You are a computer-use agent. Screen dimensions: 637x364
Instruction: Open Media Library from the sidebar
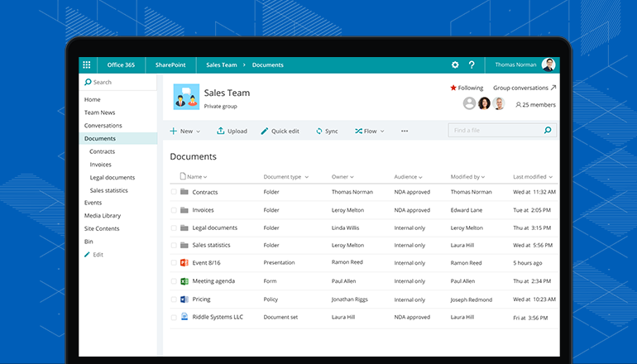tap(103, 215)
